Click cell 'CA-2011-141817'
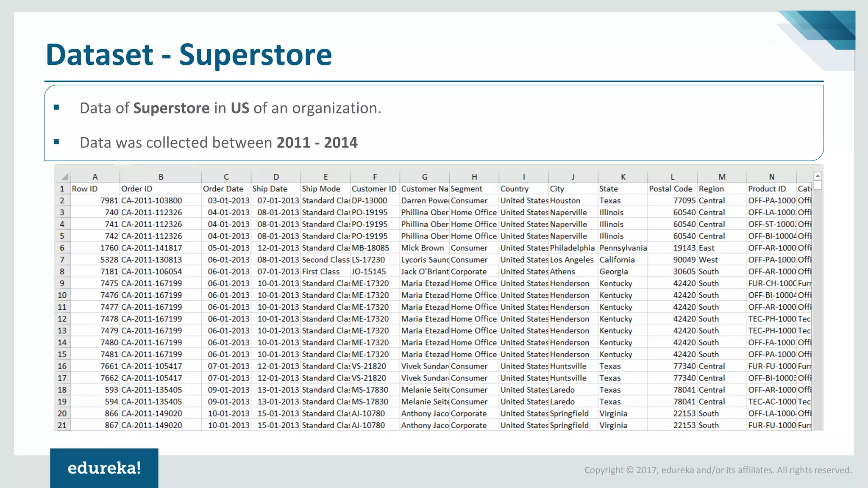 [161, 248]
